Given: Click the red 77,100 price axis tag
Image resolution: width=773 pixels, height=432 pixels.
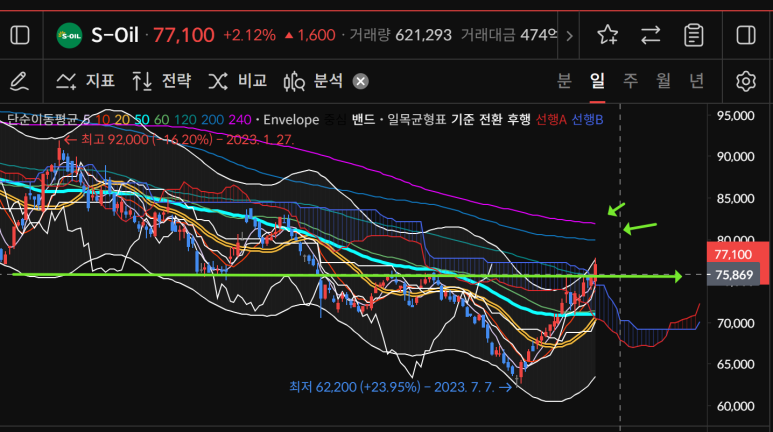Looking at the screenshot, I should point(734,254).
